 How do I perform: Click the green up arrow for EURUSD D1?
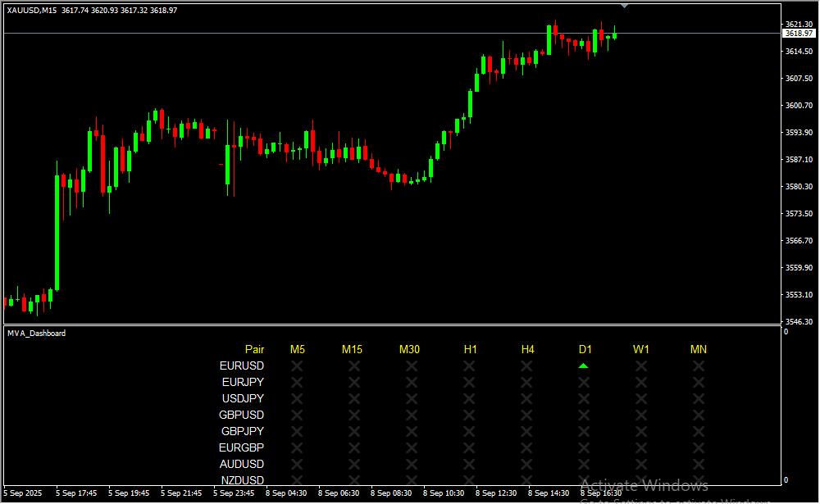pos(583,366)
